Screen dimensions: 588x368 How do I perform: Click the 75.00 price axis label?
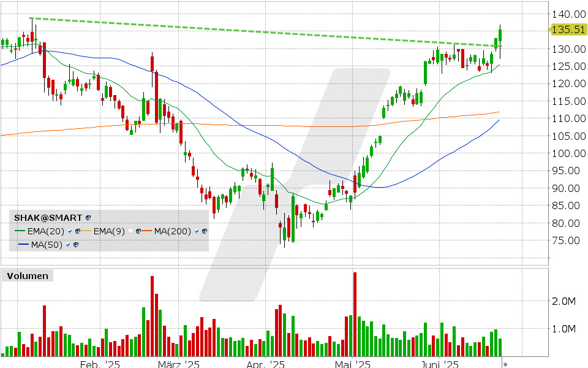pos(565,240)
